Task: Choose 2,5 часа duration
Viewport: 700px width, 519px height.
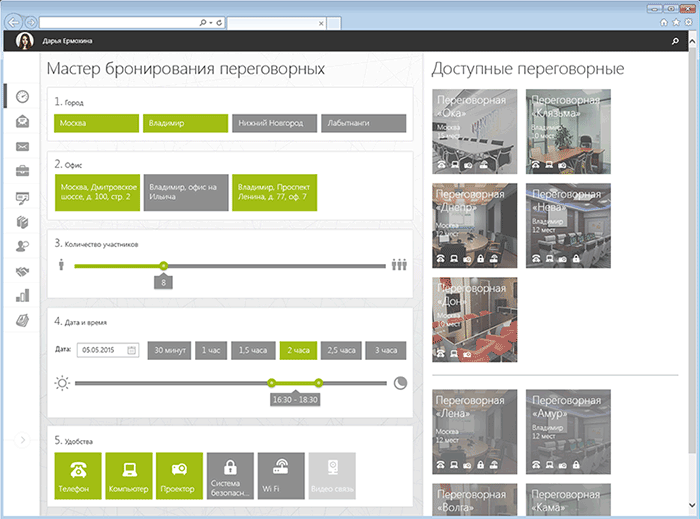Action: (341, 350)
